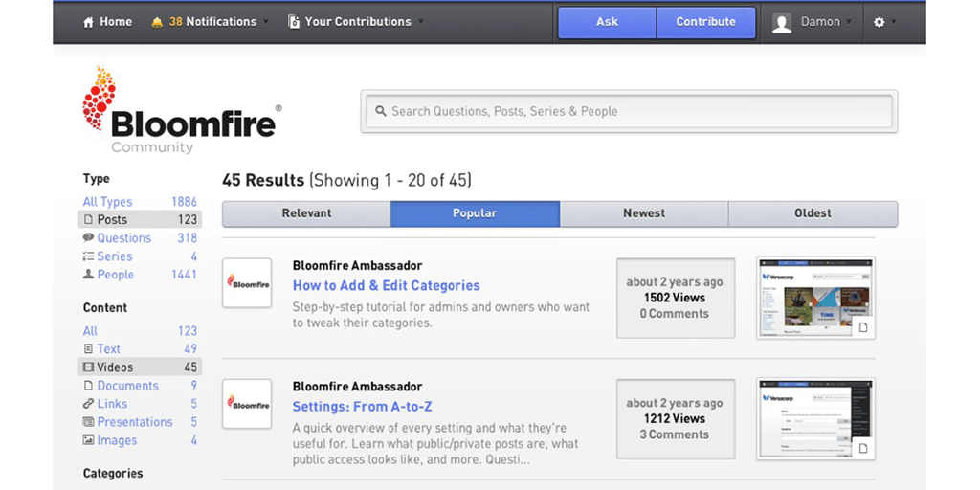The image size is (980, 490).
Task: Expand the Damon user menu arrow
Action: [x=849, y=22]
